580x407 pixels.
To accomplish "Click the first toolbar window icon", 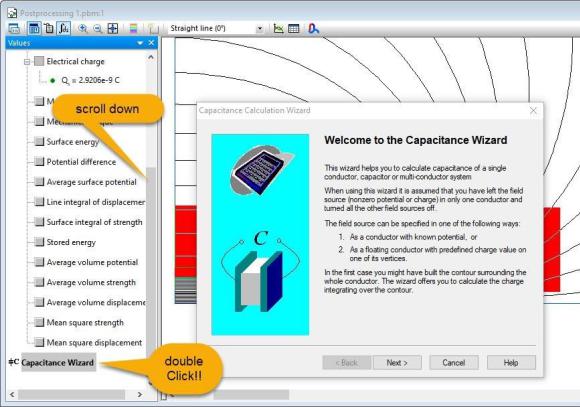I will pyautogui.click(x=14, y=28).
